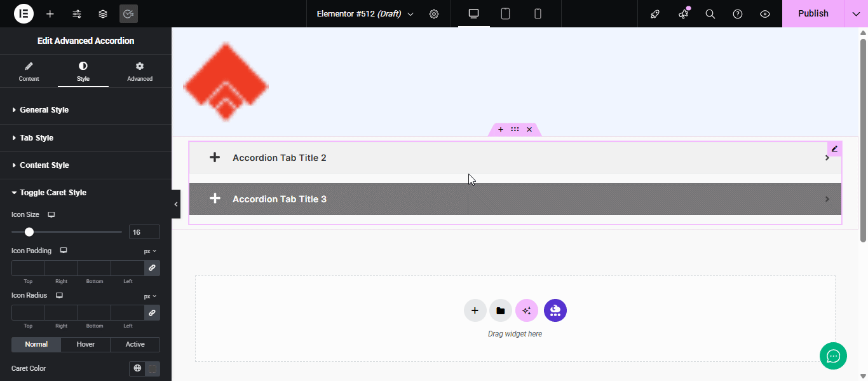The width and height of the screenshot is (868, 381).
Task: Click Icon Radius Left field
Action: click(128, 312)
